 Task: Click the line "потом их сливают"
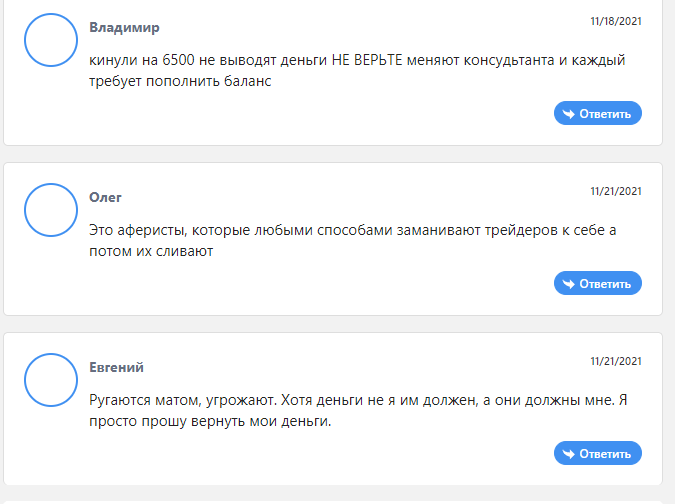pyautogui.click(x=151, y=251)
